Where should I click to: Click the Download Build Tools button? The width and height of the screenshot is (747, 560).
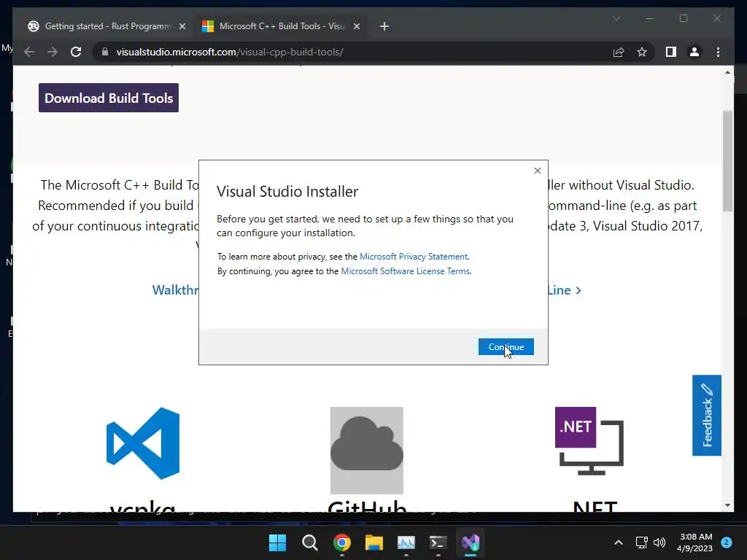(x=109, y=98)
